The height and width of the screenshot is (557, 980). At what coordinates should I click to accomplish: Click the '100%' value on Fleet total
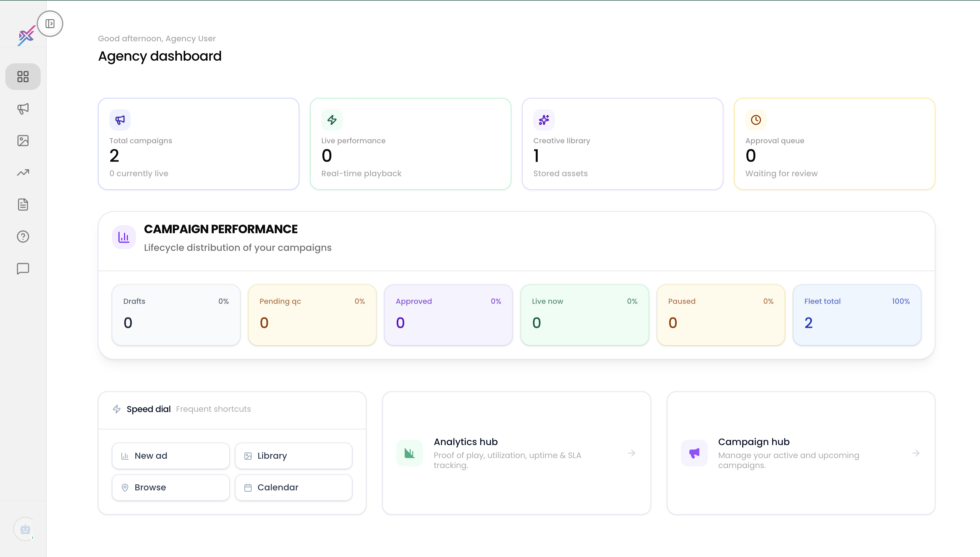901,301
